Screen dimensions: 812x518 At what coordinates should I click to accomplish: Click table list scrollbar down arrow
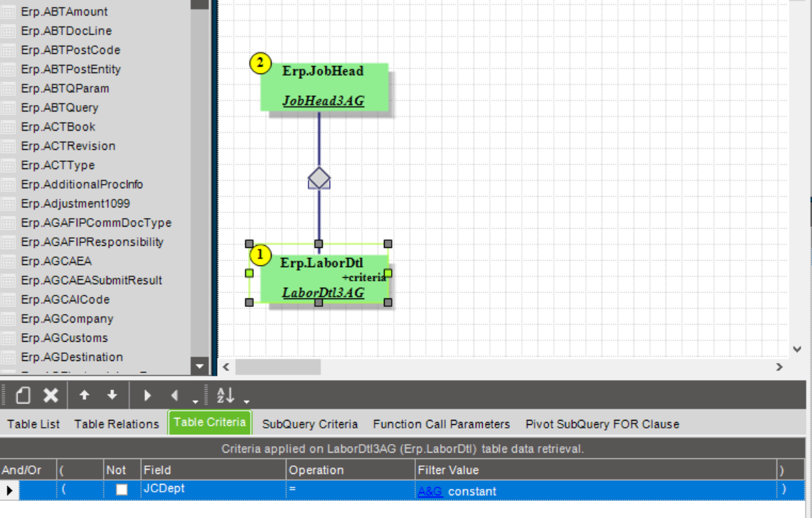[x=199, y=366]
